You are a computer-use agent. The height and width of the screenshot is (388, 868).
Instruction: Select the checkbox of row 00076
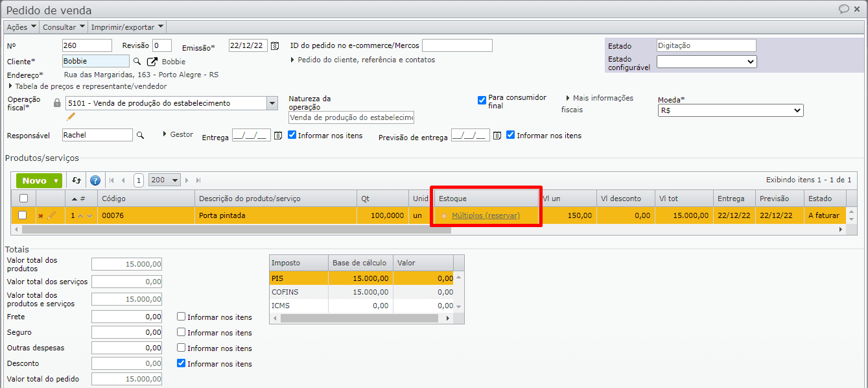[x=23, y=215]
